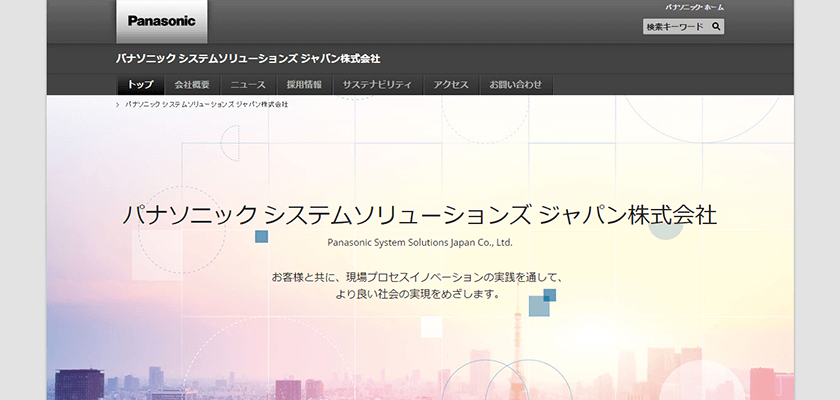Viewport: 840px width, 400px height.
Task: Open the ニュース menu item
Action: coord(248,85)
